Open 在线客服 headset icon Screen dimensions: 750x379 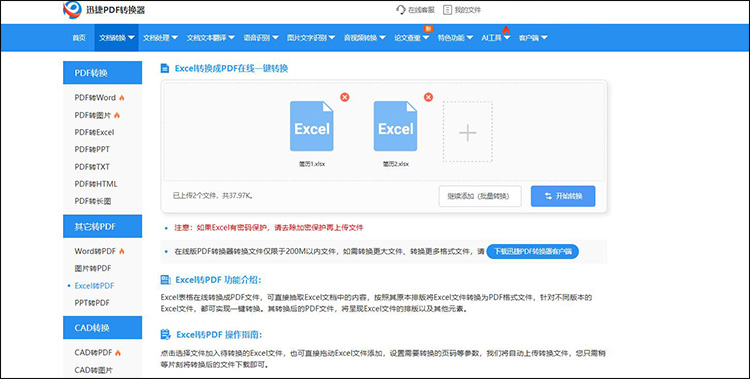click(x=401, y=10)
